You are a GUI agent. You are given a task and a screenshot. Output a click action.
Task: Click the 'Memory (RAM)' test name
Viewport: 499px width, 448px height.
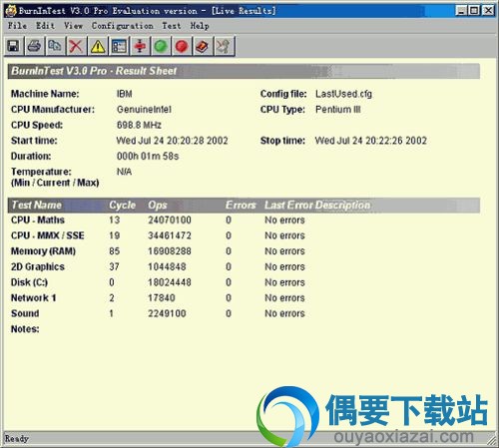(43, 251)
